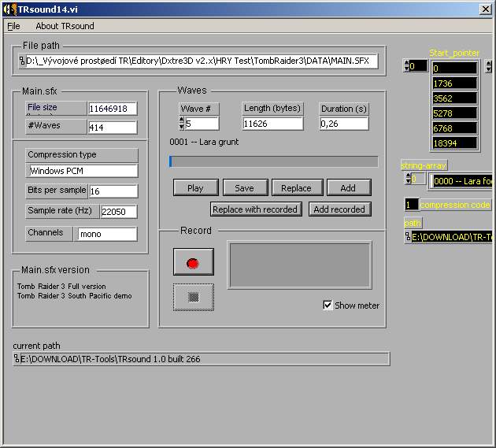The image size is (496, 448).
Task: Close the TRsound14.vi window
Action: 485,9
